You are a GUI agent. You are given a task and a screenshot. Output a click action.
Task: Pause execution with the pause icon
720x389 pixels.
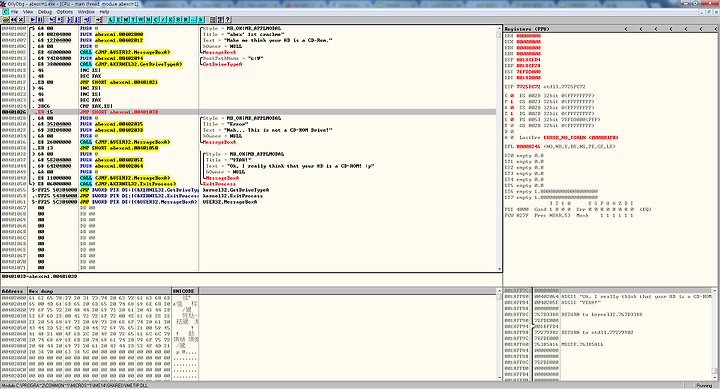pyautogui.click(x=40, y=20)
